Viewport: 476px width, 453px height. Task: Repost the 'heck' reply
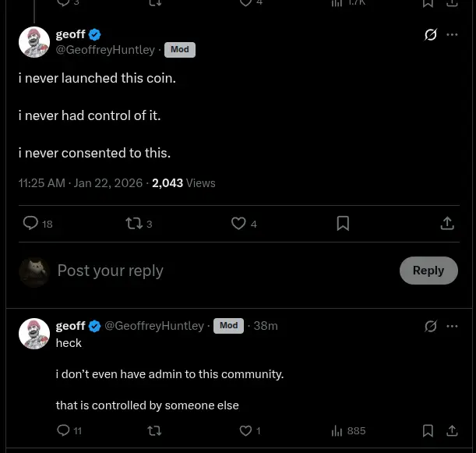click(154, 430)
